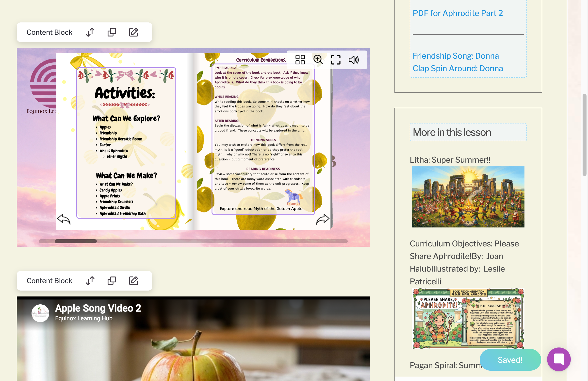Open Curriculum Objectives: Please Share Aphrodite lesson

[x=464, y=262]
